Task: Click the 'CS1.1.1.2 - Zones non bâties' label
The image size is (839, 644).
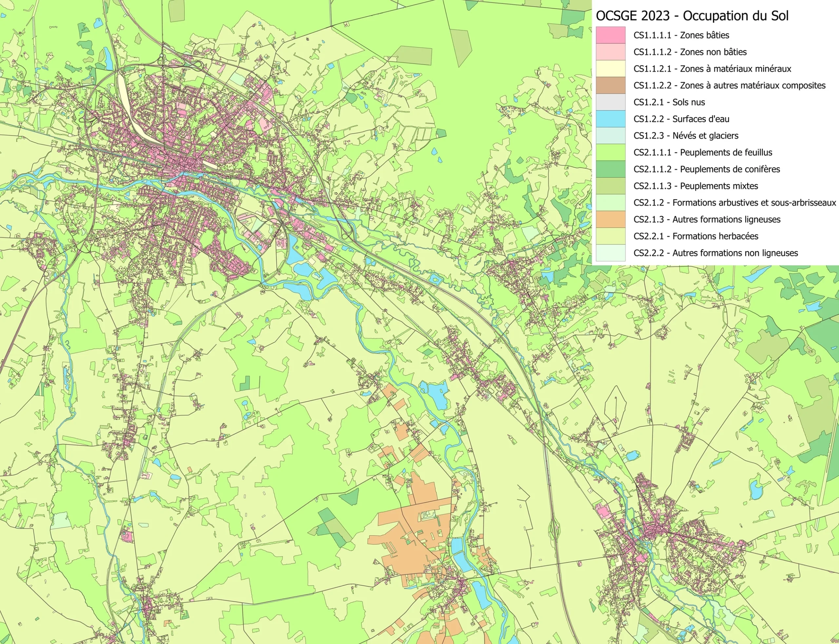Action: click(690, 52)
